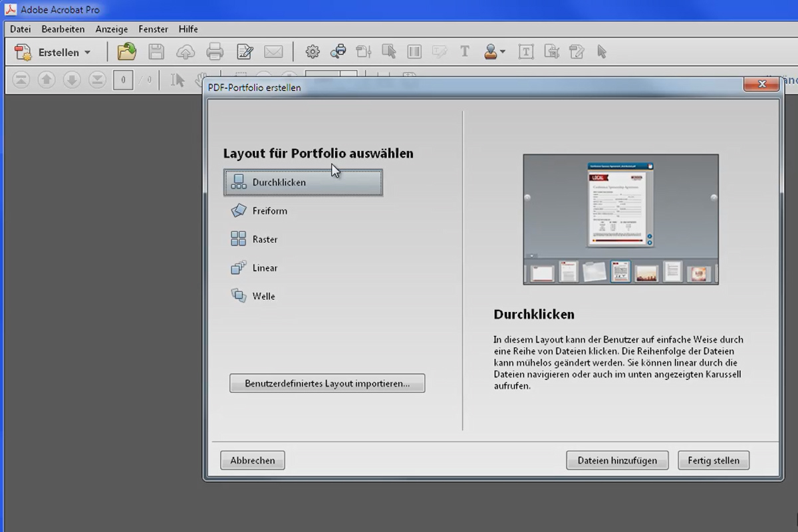The height and width of the screenshot is (532, 798).
Task: Open the Datei menu
Action: click(x=20, y=29)
